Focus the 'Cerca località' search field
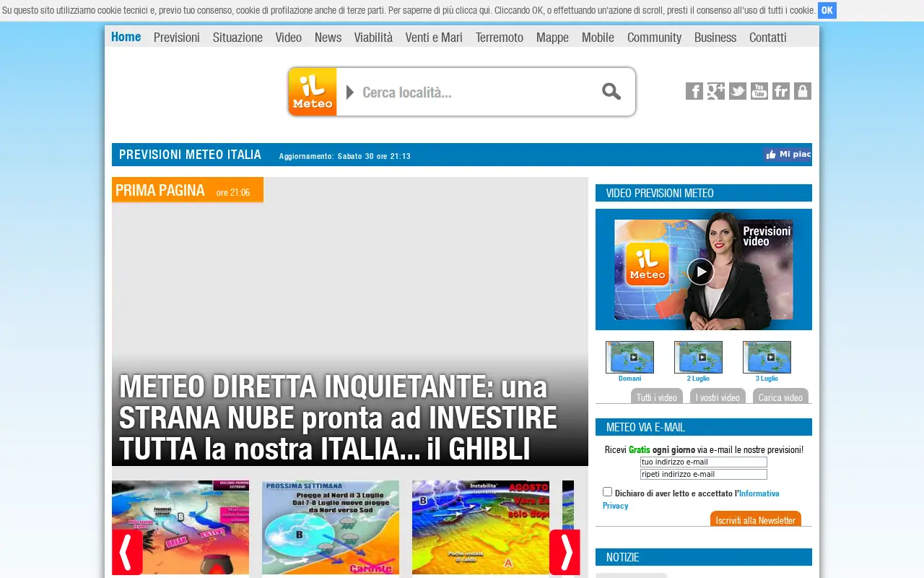Image resolution: width=924 pixels, height=578 pixels. tap(476, 92)
